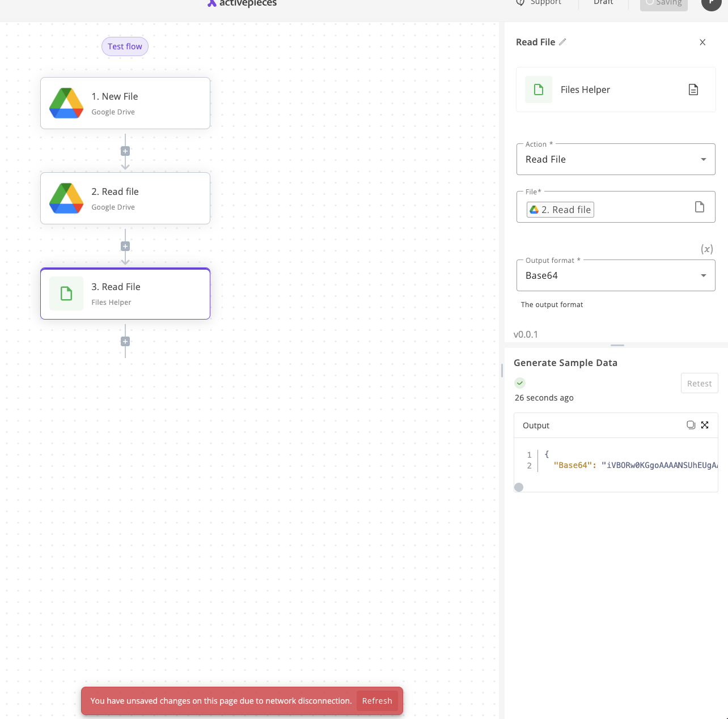Open the Output format Base64 dropdown

click(x=616, y=275)
